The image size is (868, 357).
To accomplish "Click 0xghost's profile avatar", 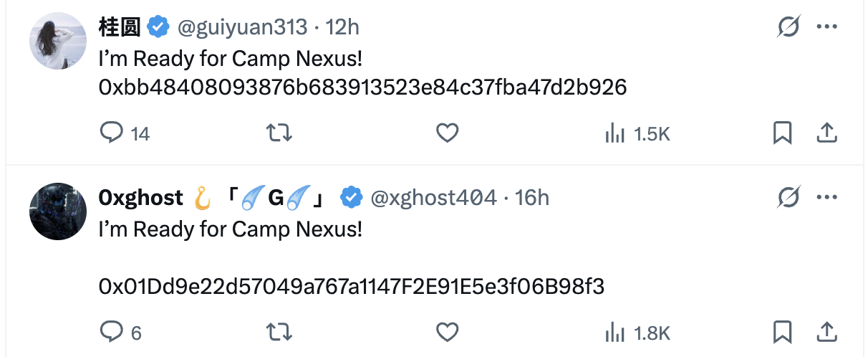I will click(58, 211).
